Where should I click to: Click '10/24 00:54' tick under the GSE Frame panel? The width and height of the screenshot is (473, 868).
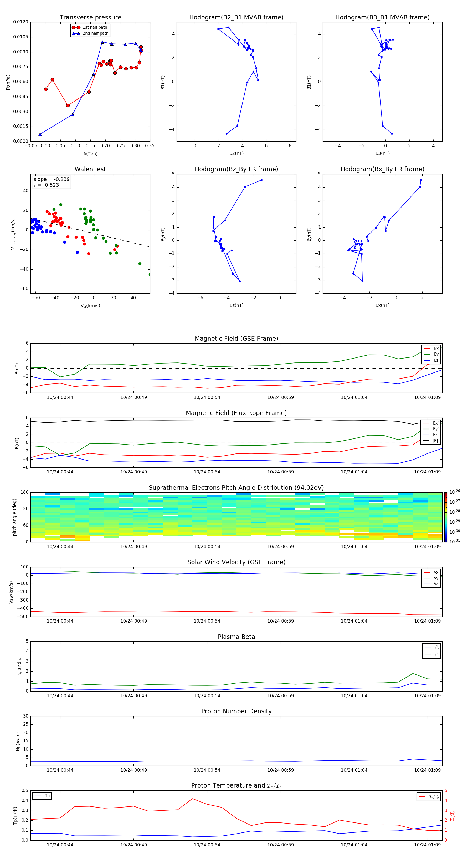point(207,398)
